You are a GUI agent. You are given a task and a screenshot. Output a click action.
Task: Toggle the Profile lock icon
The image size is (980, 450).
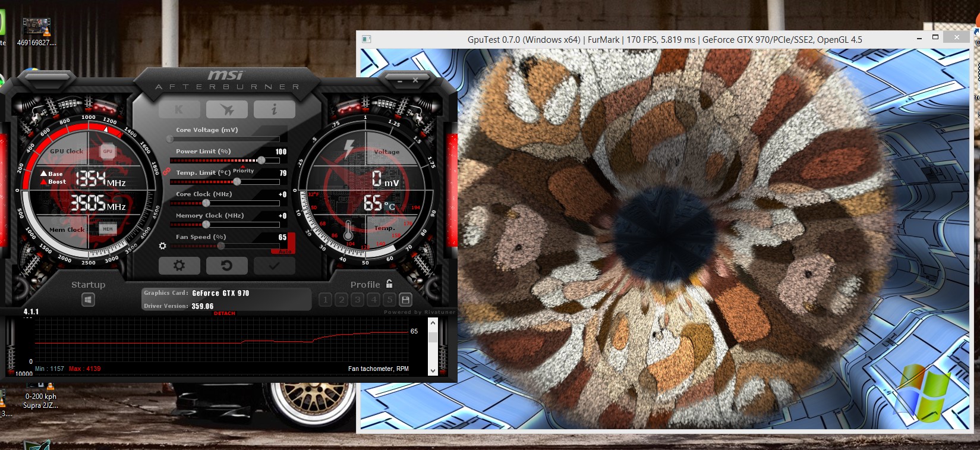[x=389, y=284]
